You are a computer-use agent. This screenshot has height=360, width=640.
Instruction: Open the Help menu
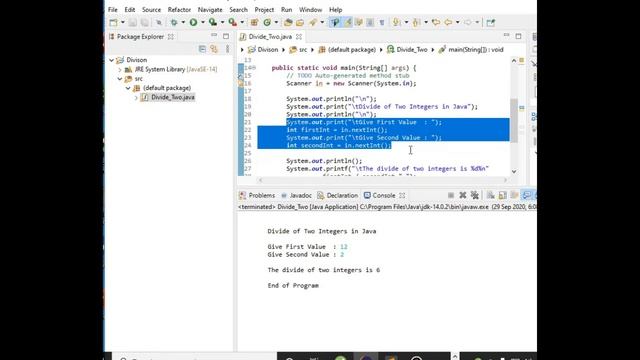point(336,9)
